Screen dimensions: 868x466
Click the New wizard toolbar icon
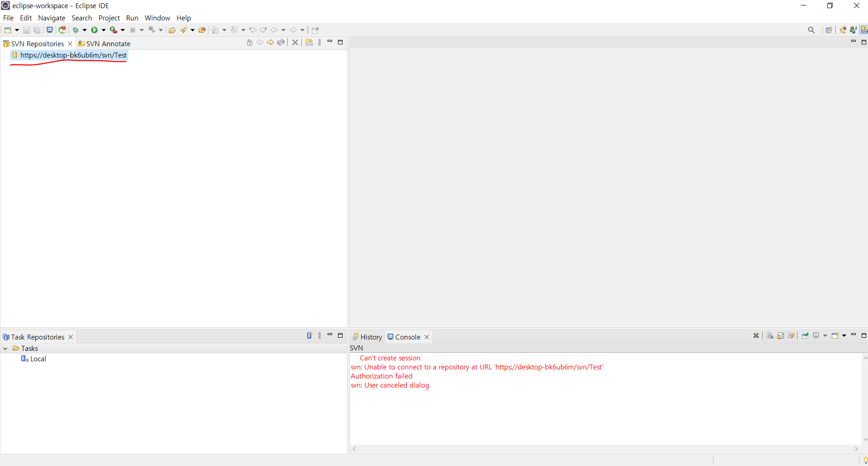pyautogui.click(x=8, y=30)
